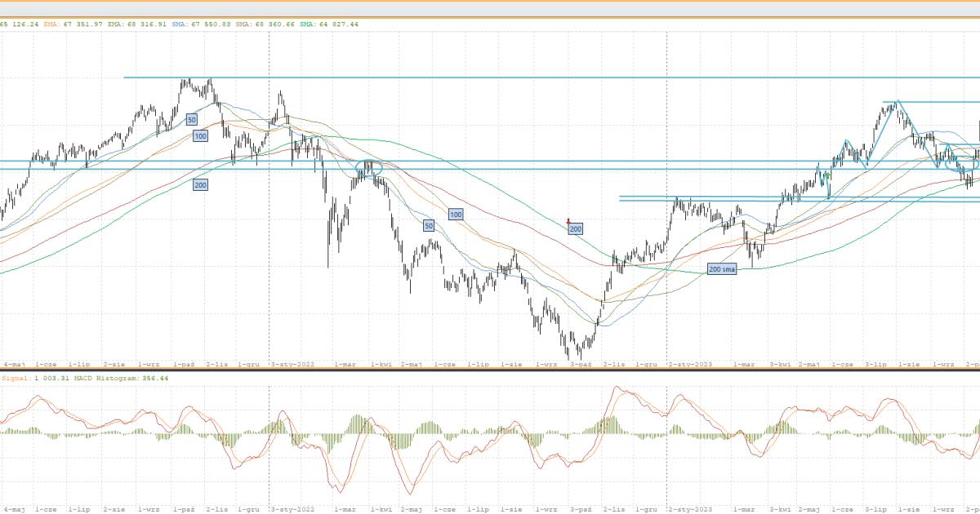This screenshot has height=514, width=980.
Task: Select the "50" label beside the 2021 peak
Action: 191,119
